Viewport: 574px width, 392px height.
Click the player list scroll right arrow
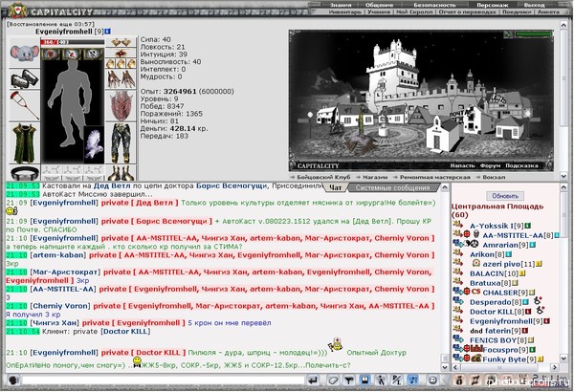555,367
